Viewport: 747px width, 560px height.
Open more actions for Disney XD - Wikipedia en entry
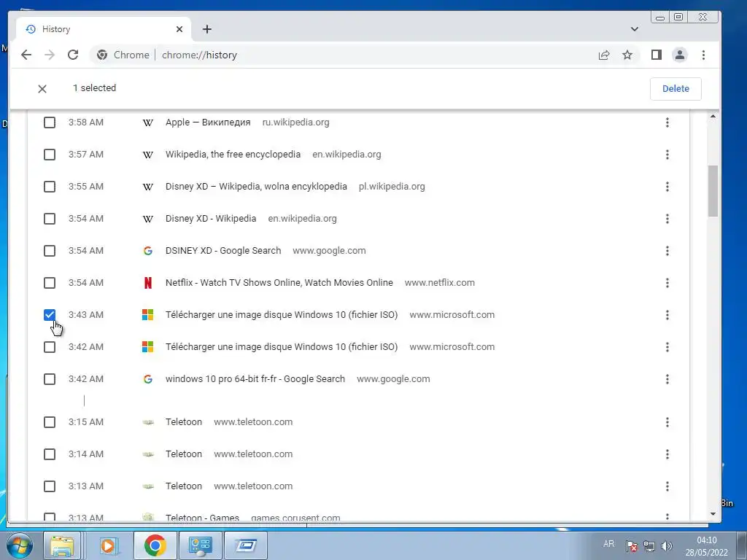(x=667, y=219)
